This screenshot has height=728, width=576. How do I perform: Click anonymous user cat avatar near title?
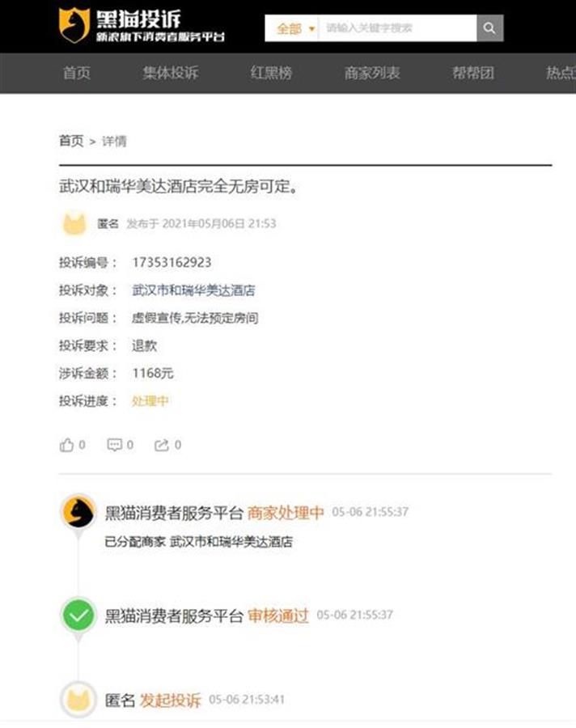click(x=74, y=224)
